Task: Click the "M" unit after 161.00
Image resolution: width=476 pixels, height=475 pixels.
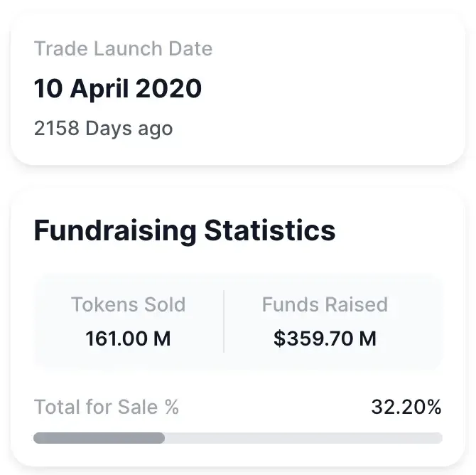Action: pos(162,338)
